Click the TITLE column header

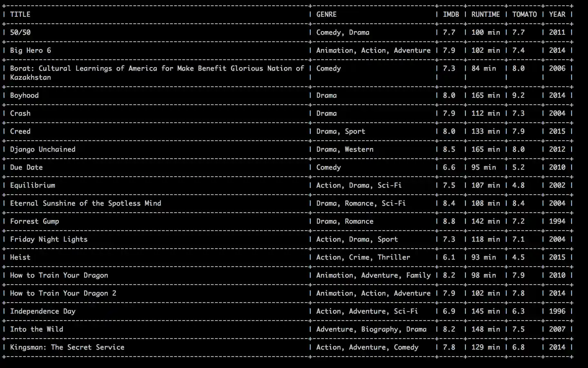click(x=20, y=14)
